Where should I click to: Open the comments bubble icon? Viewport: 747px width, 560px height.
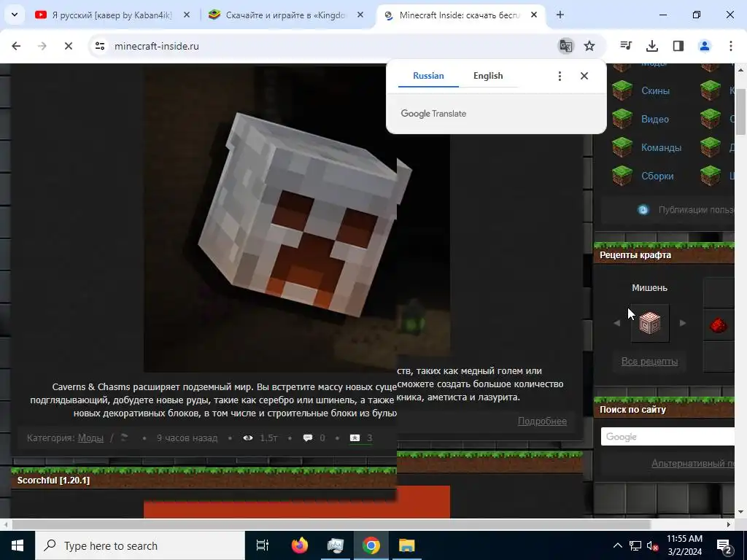tap(308, 437)
